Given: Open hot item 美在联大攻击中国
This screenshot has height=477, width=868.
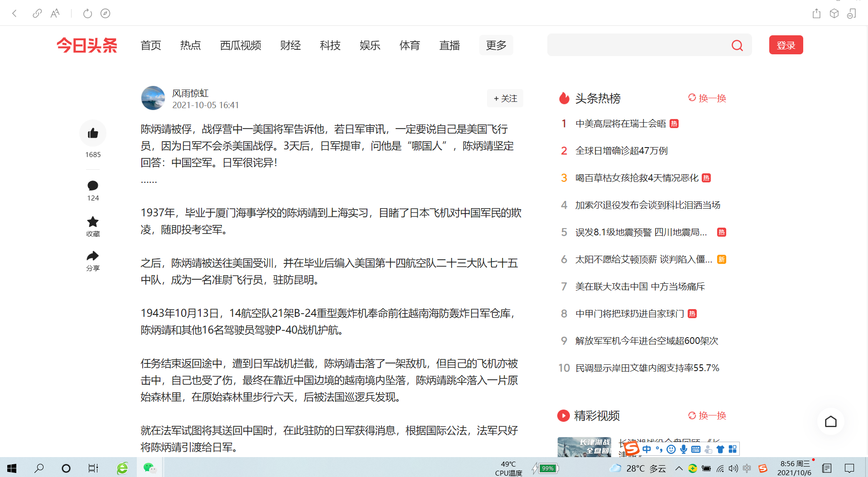Looking at the screenshot, I should (640, 286).
